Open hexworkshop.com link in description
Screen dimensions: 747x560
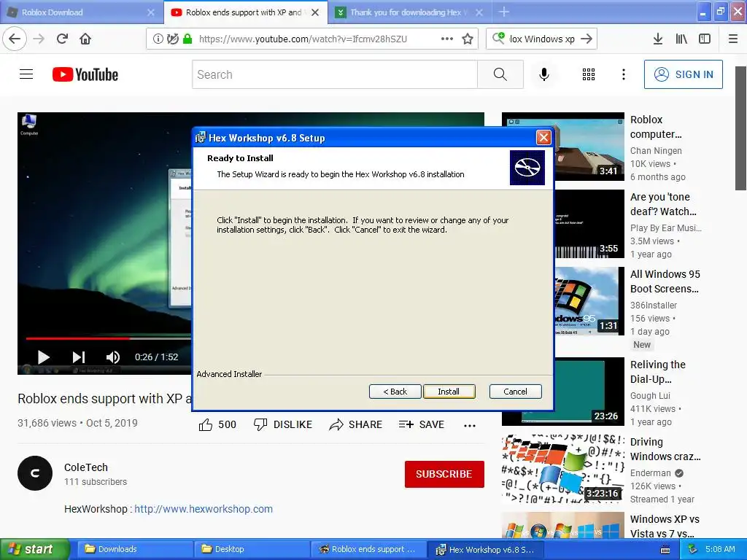(204, 509)
